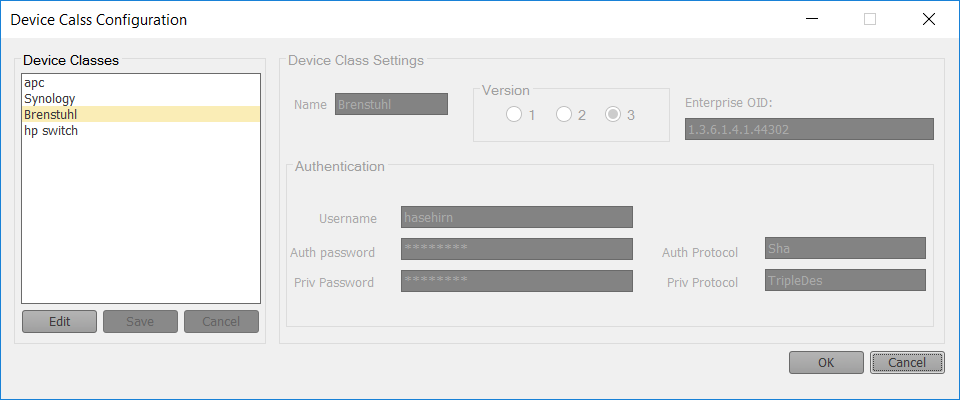Select the Synology device class

(141, 98)
